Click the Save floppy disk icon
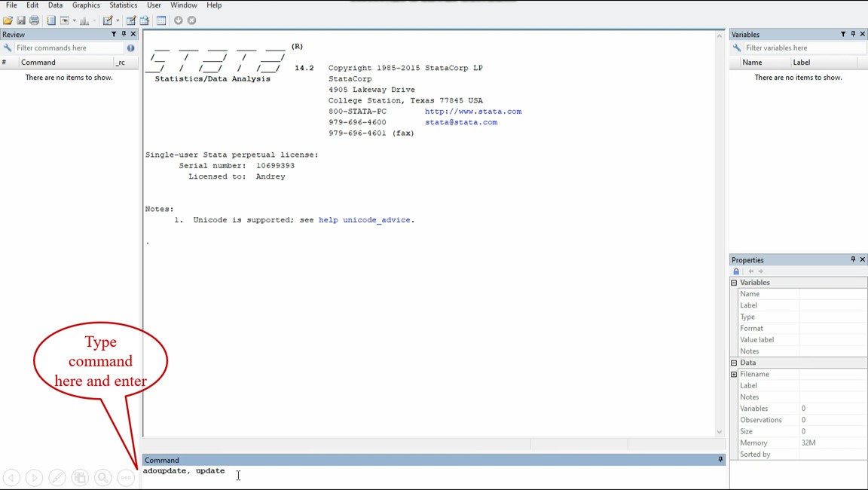Viewport: 868px width, 490px height. (x=21, y=20)
